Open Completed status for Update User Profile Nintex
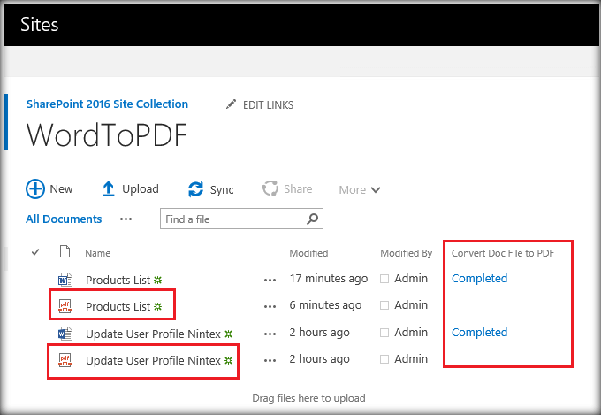 pyautogui.click(x=480, y=332)
